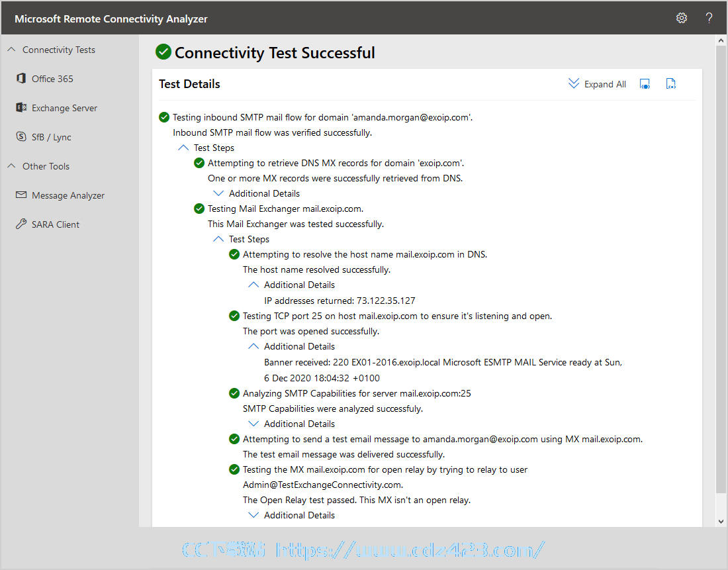Viewport: 728px width, 570px height.
Task: Click the Office 365 logo icon
Action: tap(21, 79)
